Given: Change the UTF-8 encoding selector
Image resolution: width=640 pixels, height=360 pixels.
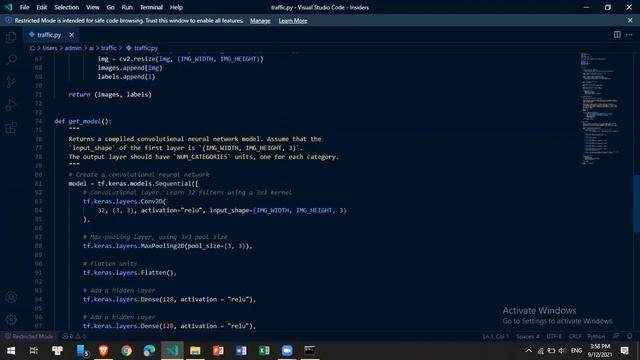Looking at the screenshot, I should pyautogui.click(x=554, y=336).
